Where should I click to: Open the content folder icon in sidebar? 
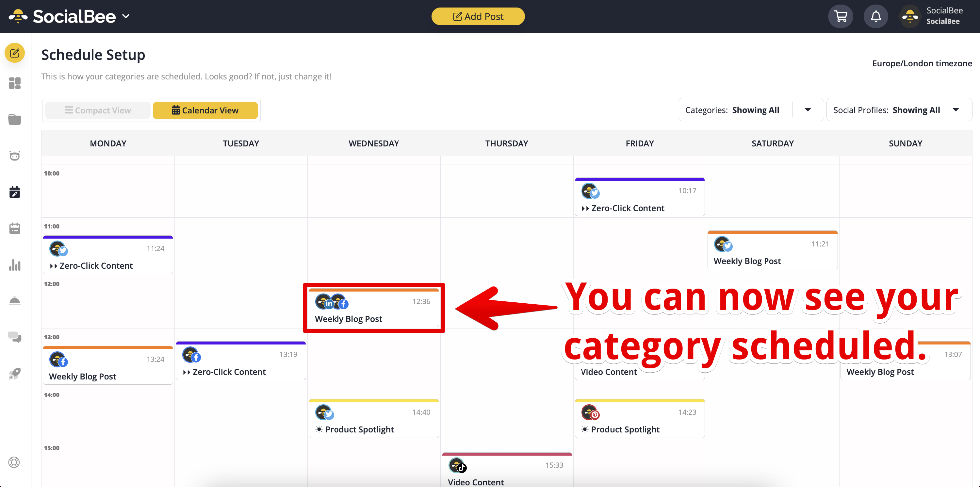tap(14, 119)
